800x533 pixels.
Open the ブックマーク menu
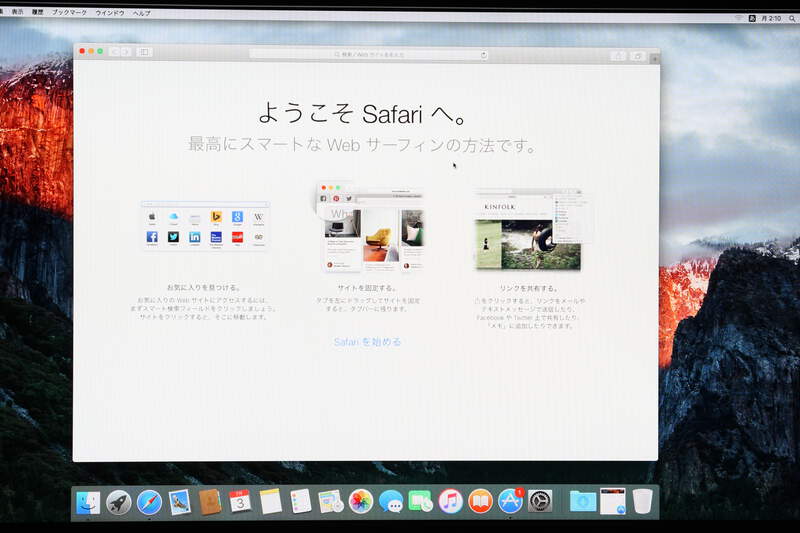(x=69, y=12)
